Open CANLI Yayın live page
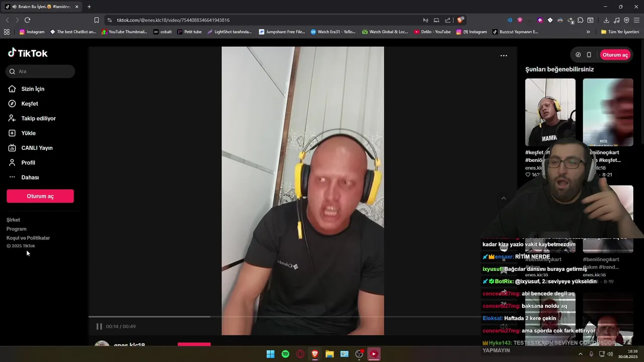Screen dimensions: 644x362 click(x=37, y=148)
